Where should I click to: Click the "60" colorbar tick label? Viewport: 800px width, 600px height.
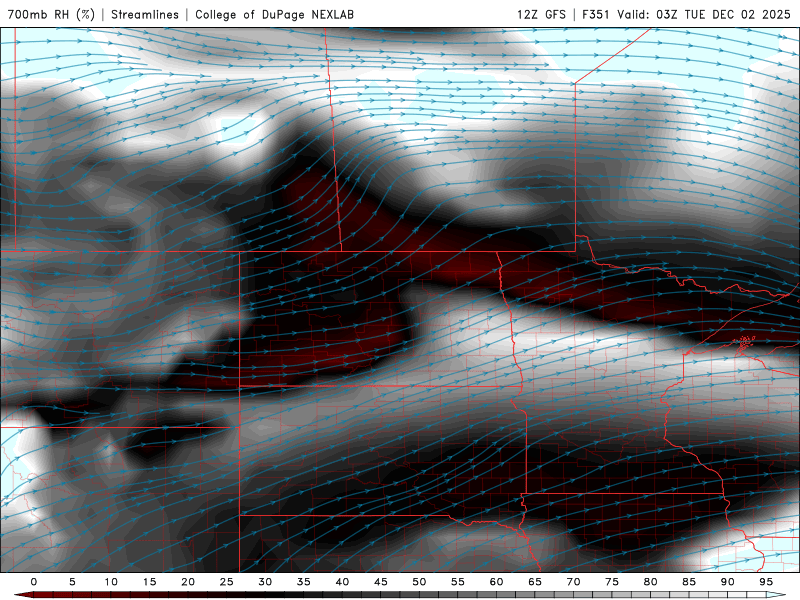(x=496, y=582)
